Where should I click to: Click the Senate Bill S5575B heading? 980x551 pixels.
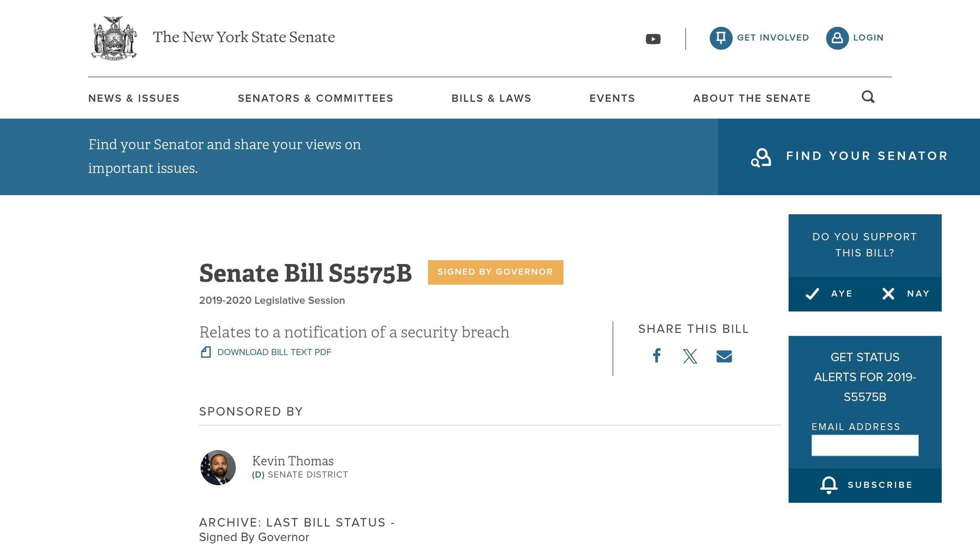click(305, 273)
